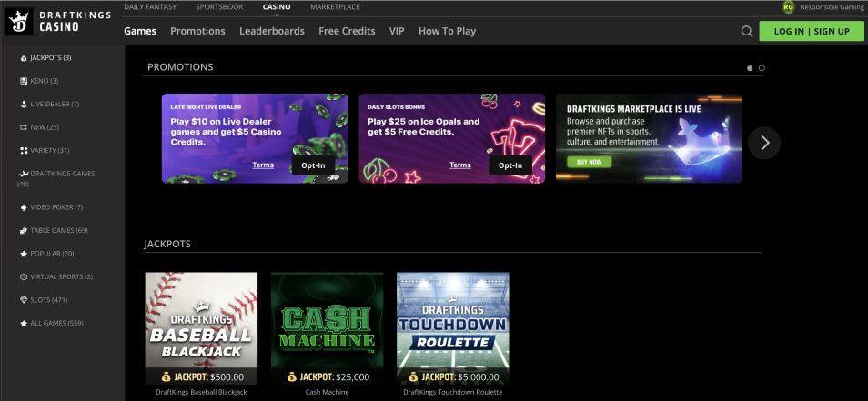
Task: Click the All Games star icon
Action: click(24, 323)
